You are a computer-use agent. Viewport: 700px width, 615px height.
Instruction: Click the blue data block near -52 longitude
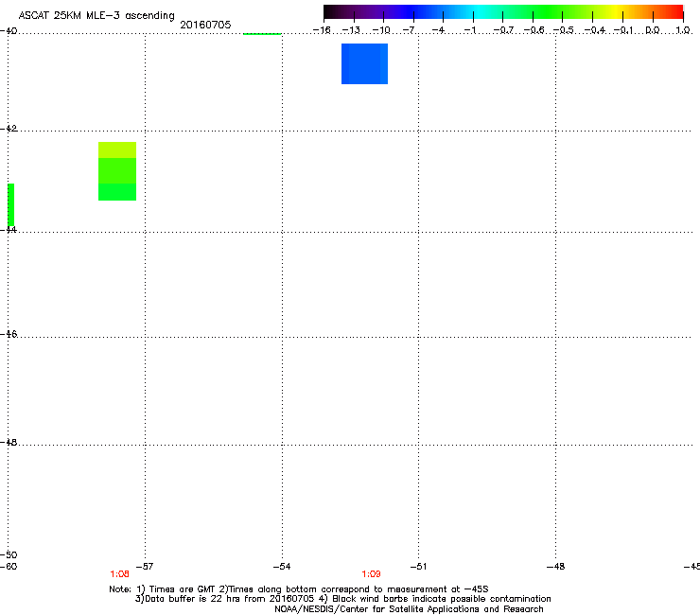[x=364, y=63]
